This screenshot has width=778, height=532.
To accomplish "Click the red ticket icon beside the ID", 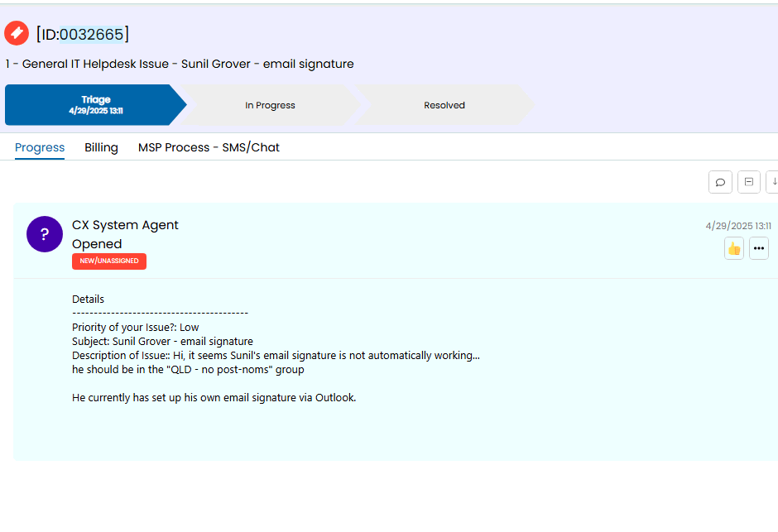I will pos(17,33).
